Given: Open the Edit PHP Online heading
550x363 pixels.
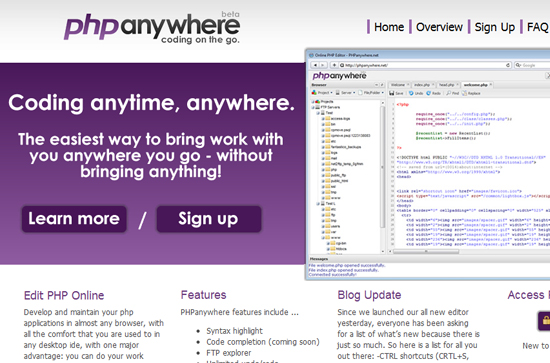Looking at the screenshot, I should click(x=64, y=295).
